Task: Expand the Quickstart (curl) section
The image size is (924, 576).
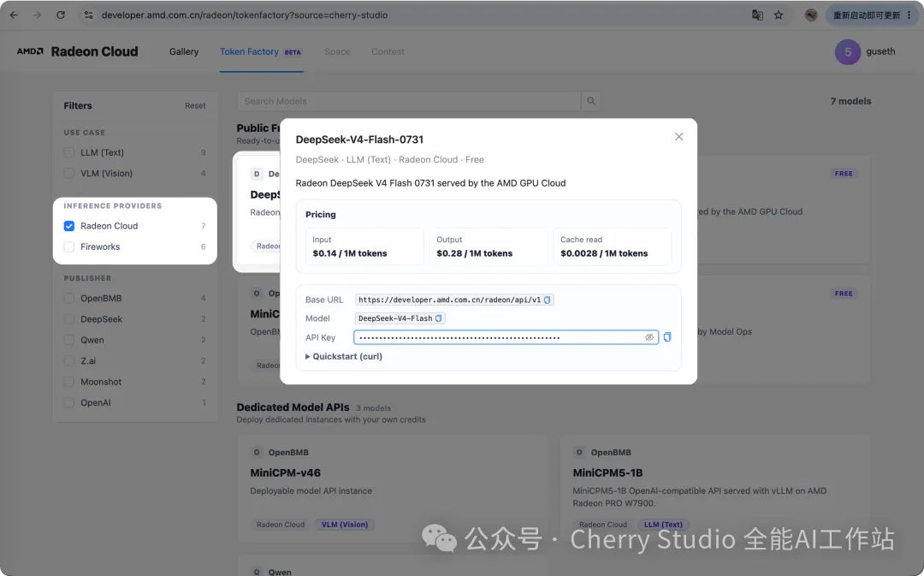Action: pos(344,357)
